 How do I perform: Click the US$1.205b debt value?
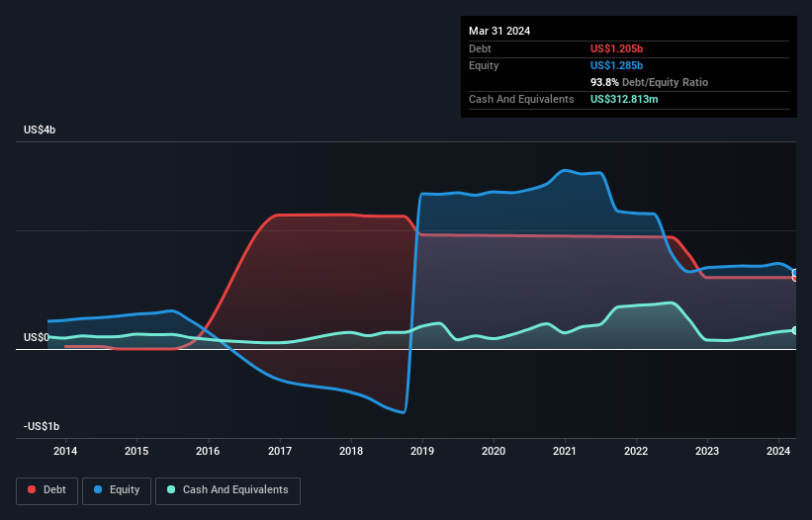(617, 48)
